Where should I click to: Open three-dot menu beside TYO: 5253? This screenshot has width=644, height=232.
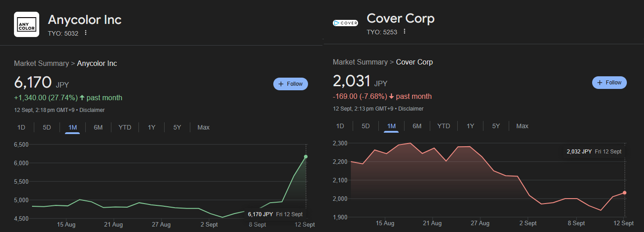[x=405, y=32]
